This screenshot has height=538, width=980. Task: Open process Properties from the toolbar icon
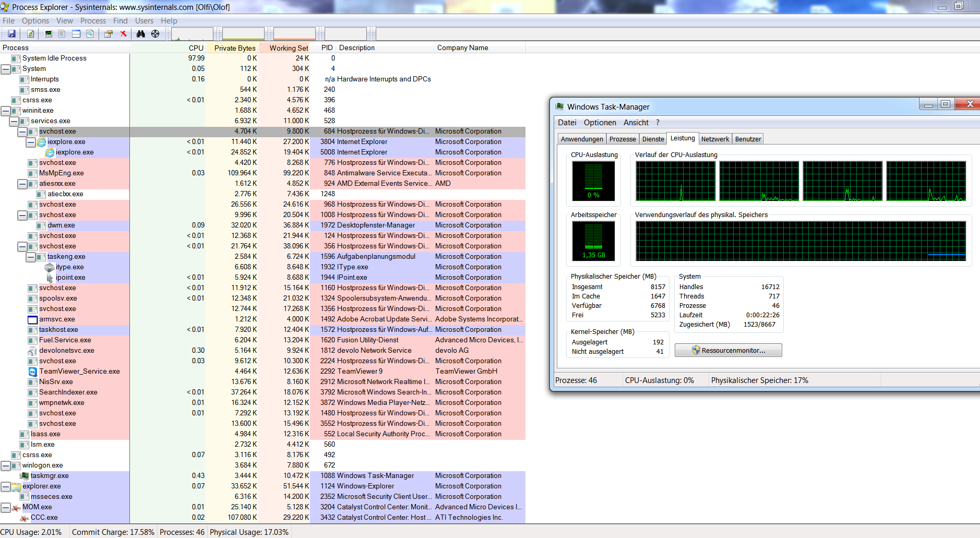(109, 34)
